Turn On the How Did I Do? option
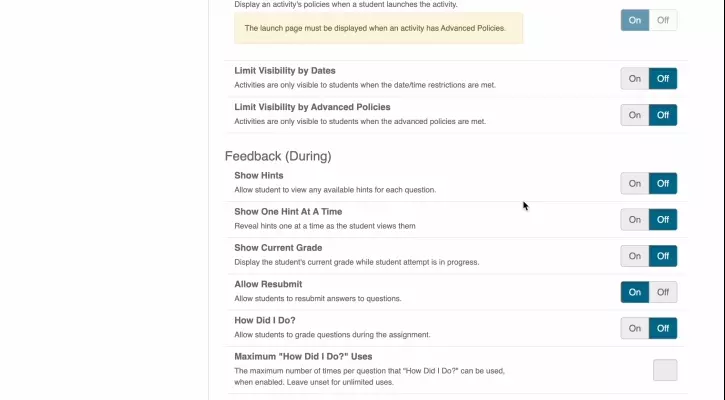Screen dimensions: 725x400 [634, 328]
